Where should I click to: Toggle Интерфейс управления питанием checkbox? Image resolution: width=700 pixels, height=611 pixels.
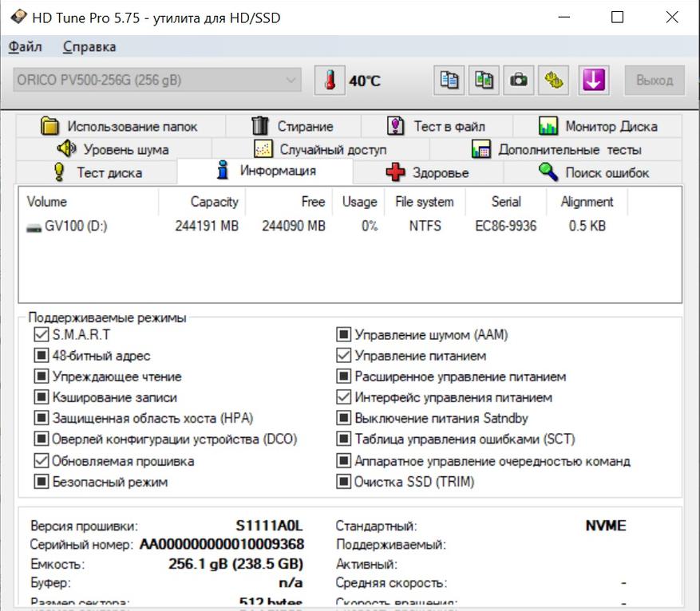[343, 397]
